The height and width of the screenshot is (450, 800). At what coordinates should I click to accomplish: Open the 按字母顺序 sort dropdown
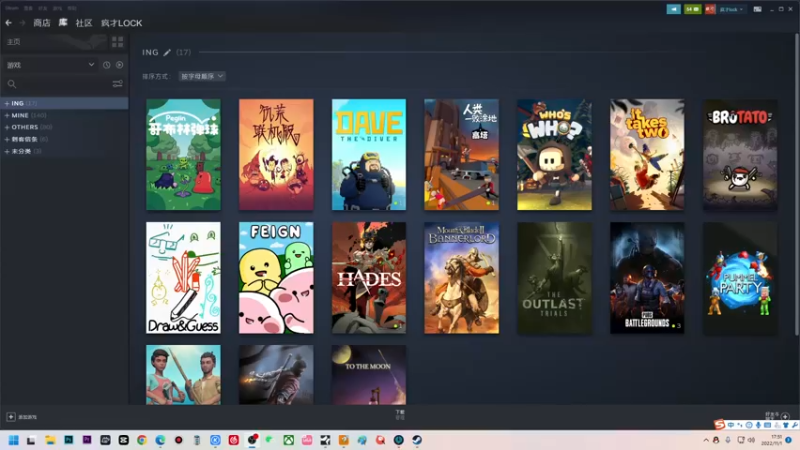202,76
